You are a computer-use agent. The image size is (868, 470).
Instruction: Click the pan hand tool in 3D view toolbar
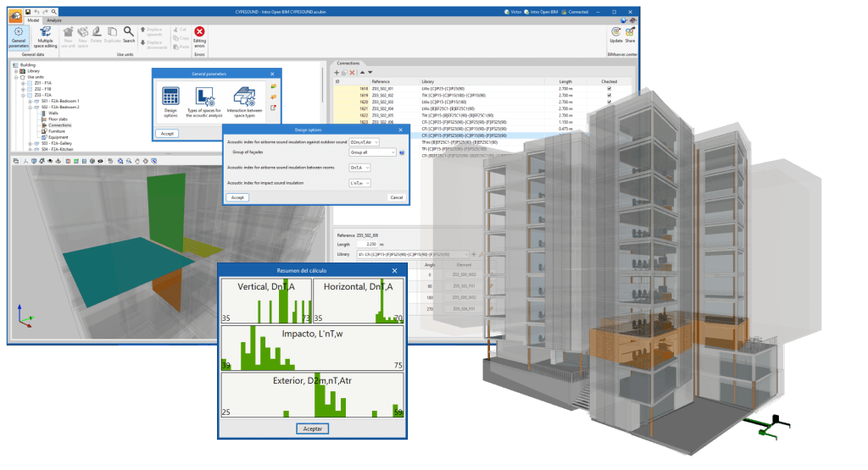[137, 161]
